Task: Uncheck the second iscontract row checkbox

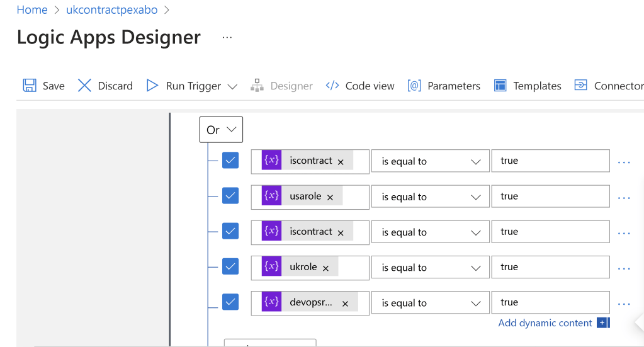Action: click(x=230, y=231)
